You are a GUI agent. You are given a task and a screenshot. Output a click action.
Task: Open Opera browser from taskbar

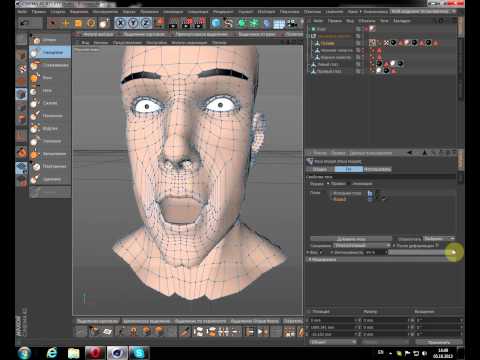95,353
